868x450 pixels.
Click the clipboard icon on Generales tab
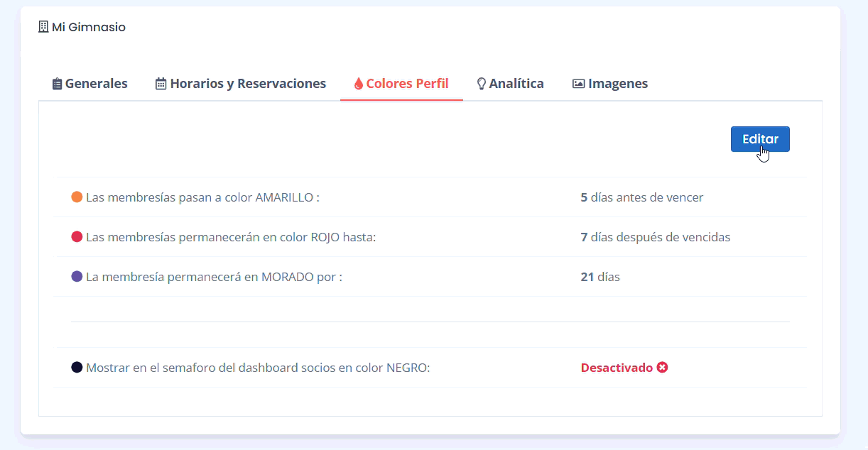click(57, 84)
